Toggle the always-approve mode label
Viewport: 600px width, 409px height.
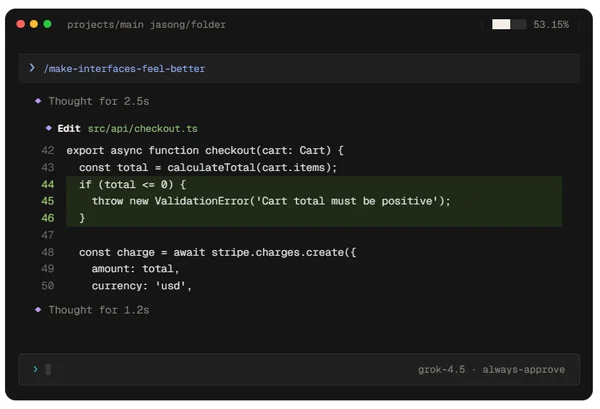(x=523, y=370)
